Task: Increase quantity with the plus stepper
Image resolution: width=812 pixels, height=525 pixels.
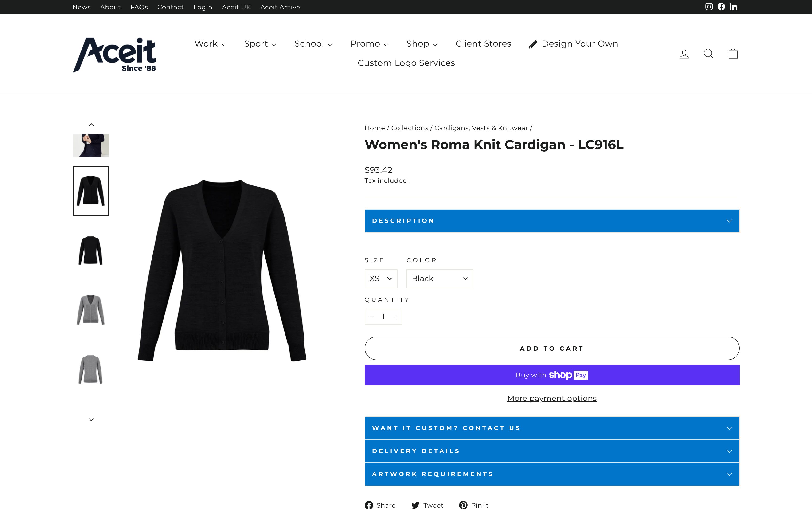Action: point(395,317)
